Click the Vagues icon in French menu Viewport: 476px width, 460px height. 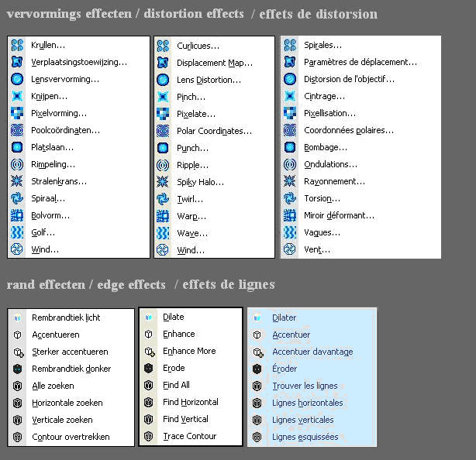click(290, 232)
